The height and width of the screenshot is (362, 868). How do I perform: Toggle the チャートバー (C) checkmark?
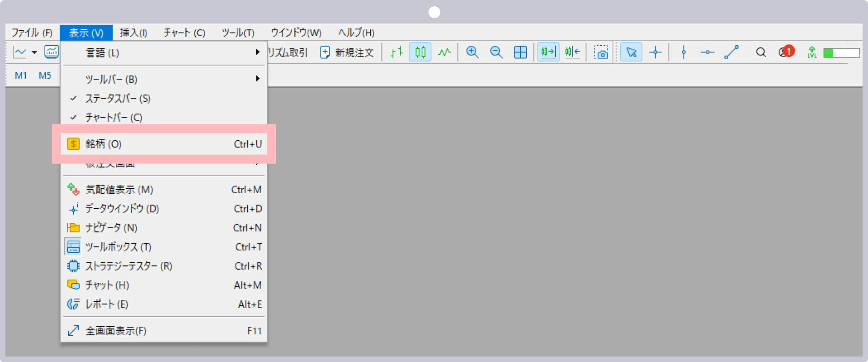pos(164,117)
